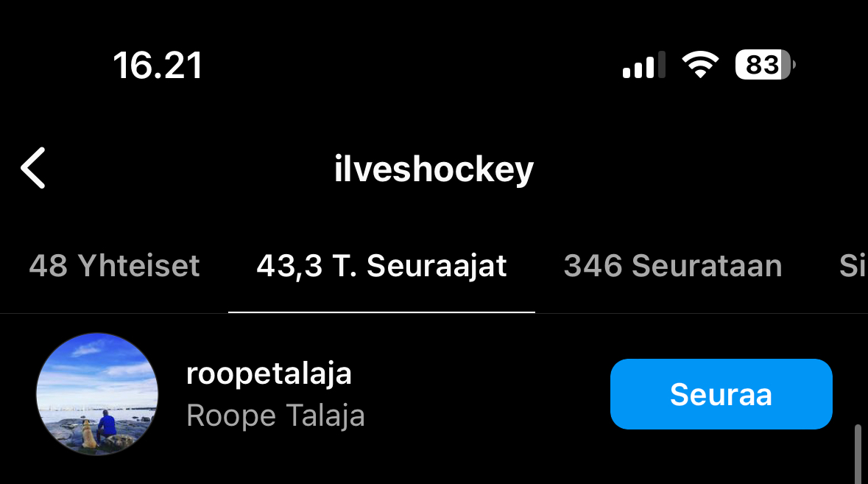Viewport: 868px width, 484px height.
Task: Open the 346 Seurataan tab
Action: pyautogui.click(x=673, y=266)
